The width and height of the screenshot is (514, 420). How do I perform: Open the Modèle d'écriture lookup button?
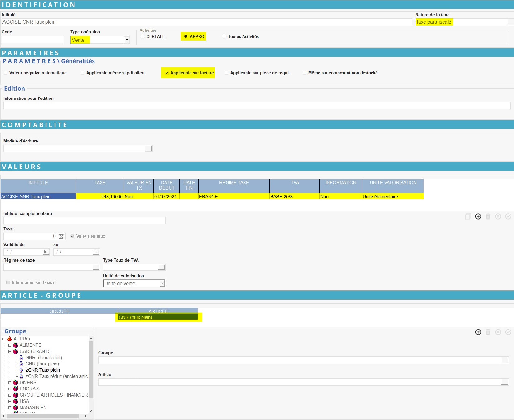pyautogui.click(x=148, y=148)
